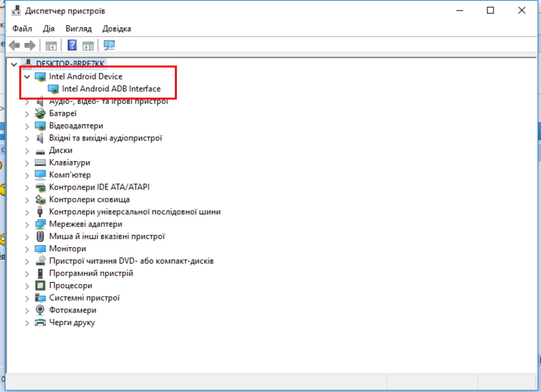The image size is (541, 392).
Task: Click show/hide console tree toolbar icon
Action: pos(51,46)
